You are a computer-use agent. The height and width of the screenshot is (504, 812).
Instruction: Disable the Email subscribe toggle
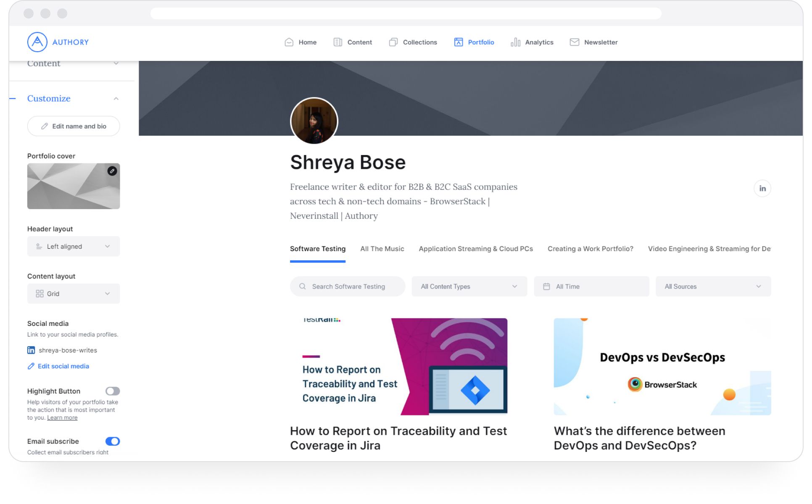tap(113, 441)
